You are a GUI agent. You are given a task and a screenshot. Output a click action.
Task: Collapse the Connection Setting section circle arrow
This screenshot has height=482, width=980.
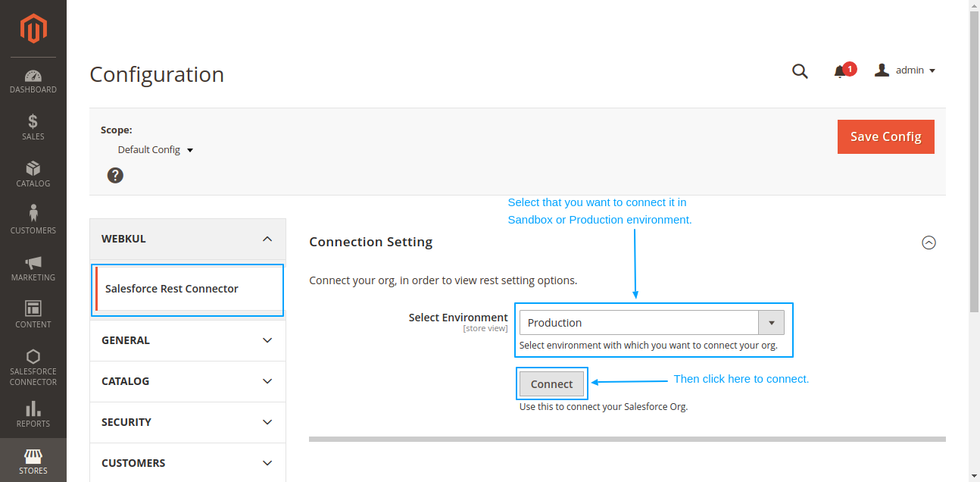click(929, 243)
